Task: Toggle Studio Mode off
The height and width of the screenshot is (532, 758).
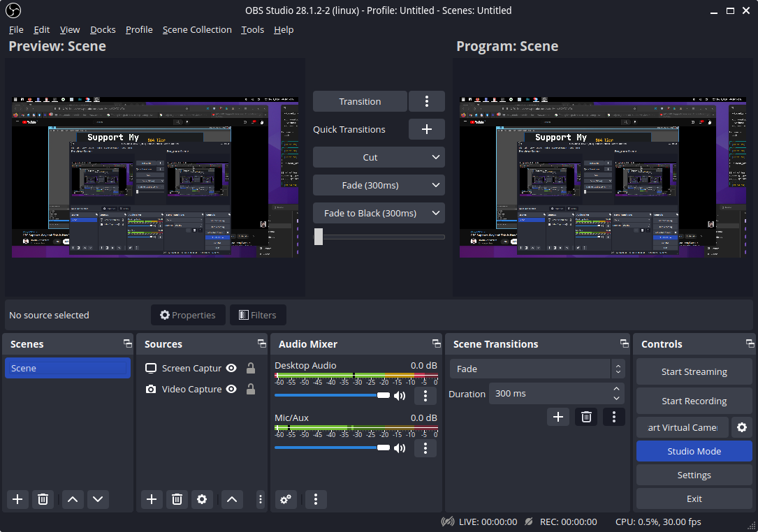Action: point(694,451)
